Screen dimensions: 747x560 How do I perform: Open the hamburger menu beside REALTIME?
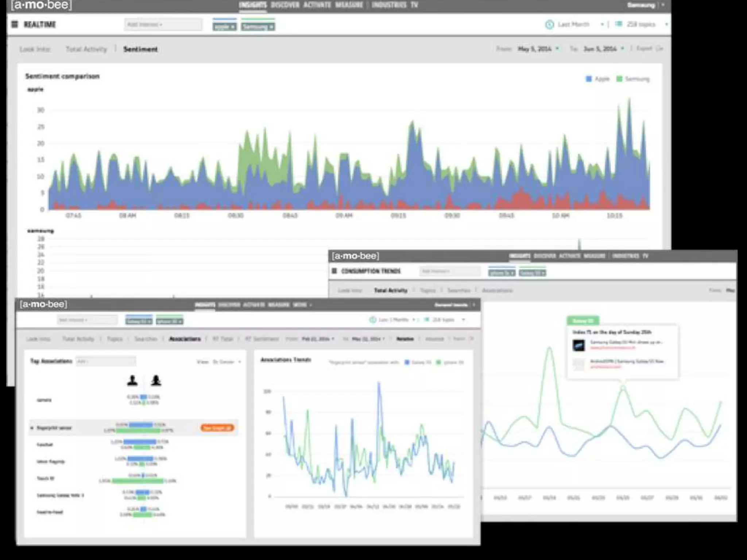15,24
